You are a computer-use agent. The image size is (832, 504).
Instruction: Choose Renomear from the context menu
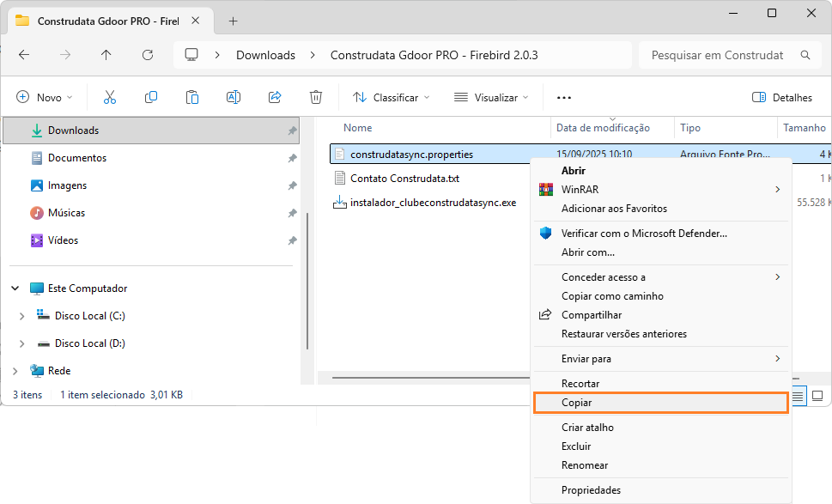pyautogui.click(x=661, y=465)
